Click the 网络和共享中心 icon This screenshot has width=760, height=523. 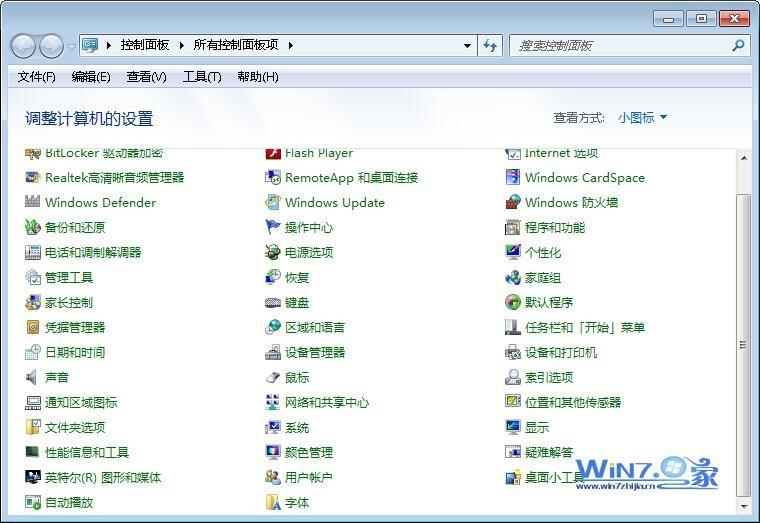pyautogui.click(x=273, y=402)
